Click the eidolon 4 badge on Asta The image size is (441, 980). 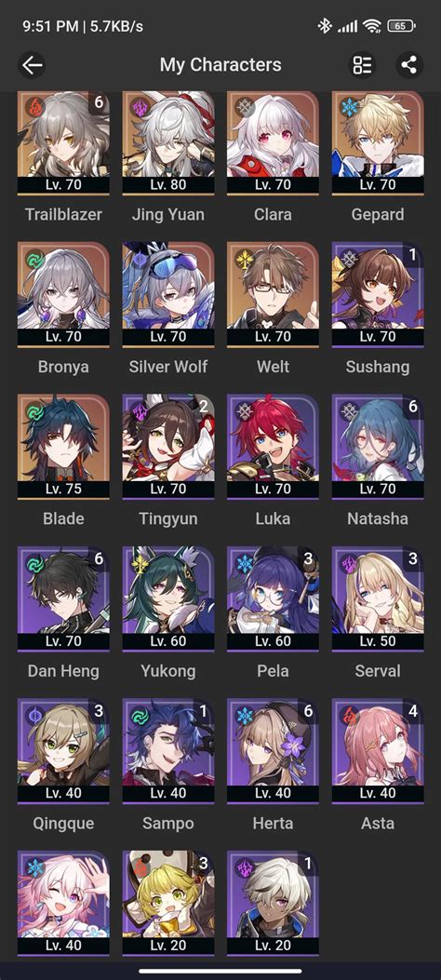[413, 711]
